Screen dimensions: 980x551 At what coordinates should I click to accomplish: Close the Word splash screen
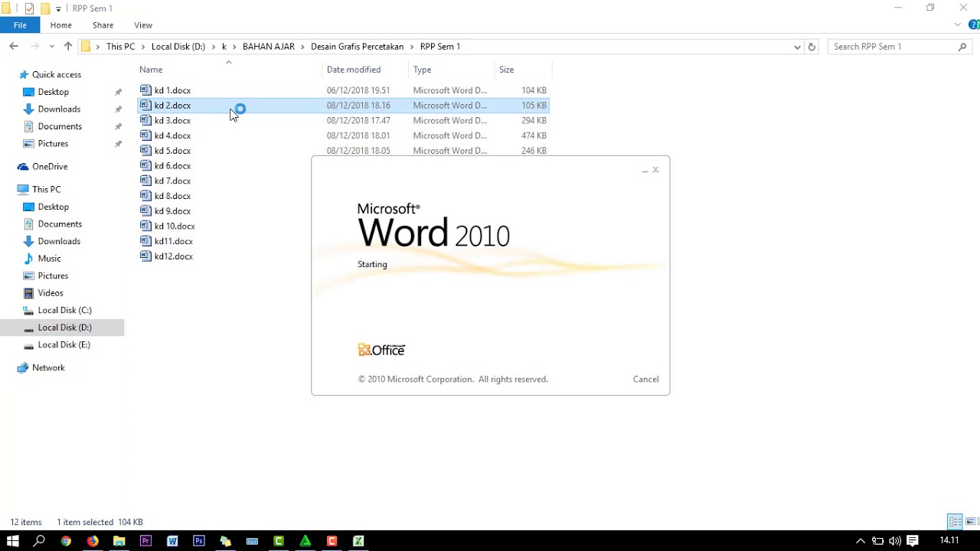655,170
